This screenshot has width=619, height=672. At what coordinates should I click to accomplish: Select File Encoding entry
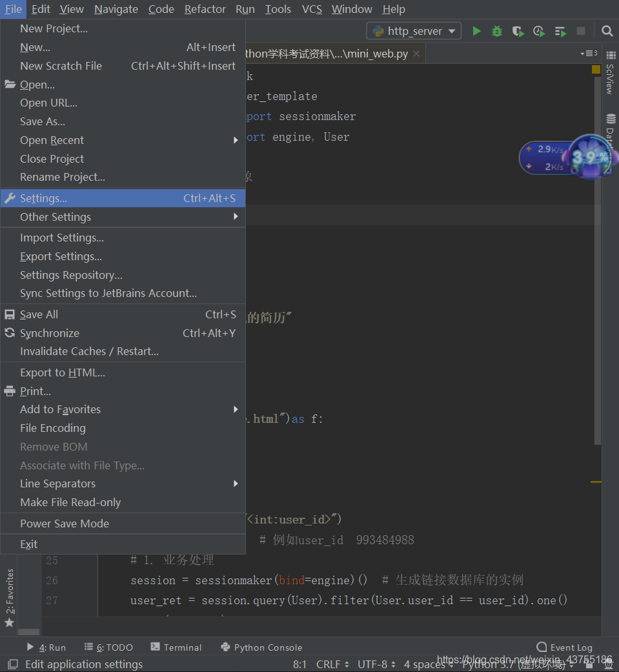(123, 428)
